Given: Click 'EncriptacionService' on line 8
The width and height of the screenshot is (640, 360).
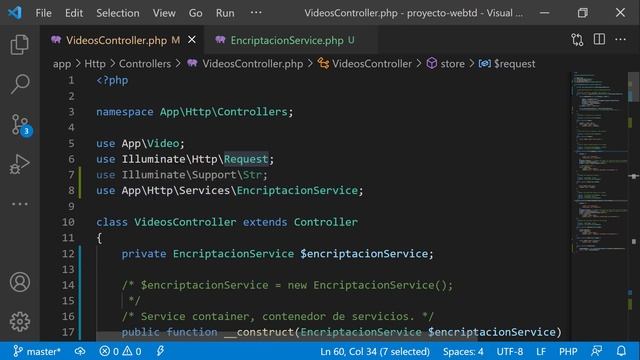Looking at the screenshot, I should [297, 191].
